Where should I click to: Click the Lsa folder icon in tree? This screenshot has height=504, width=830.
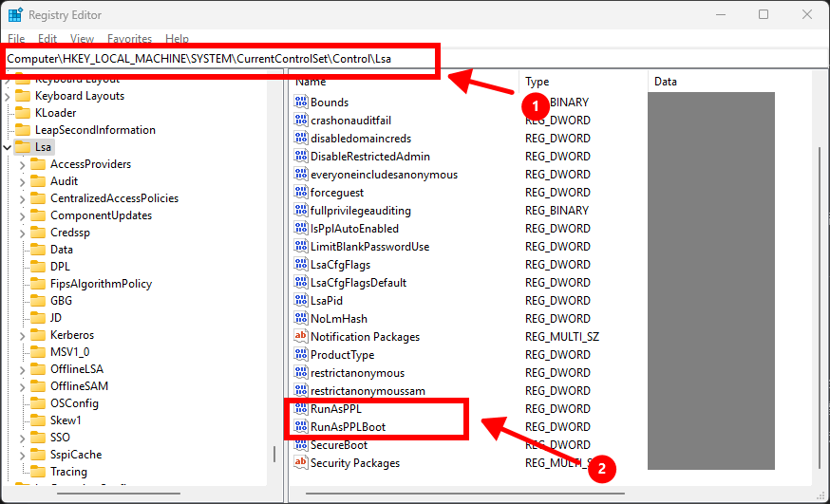click(23, 147)
